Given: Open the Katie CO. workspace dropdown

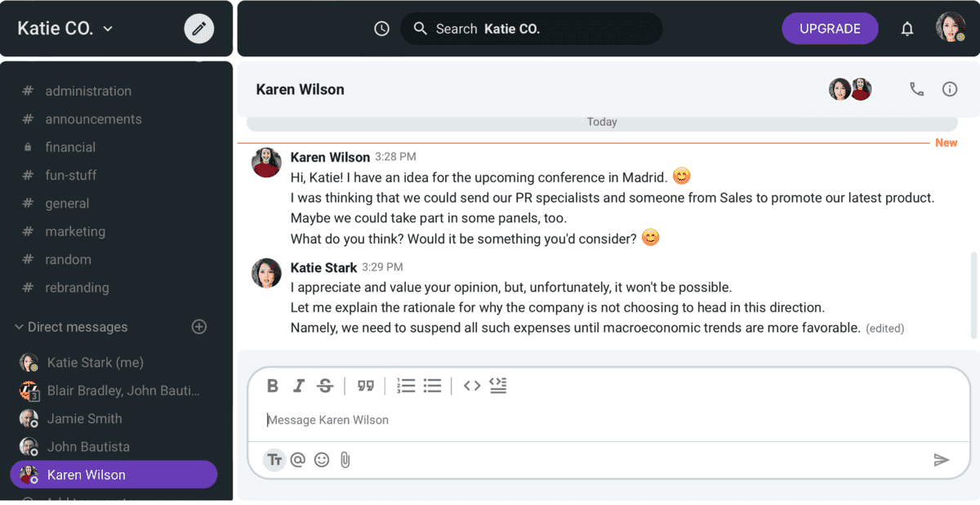Looking at the screenshot, I should pyautogui.click(x=65, y=29).
